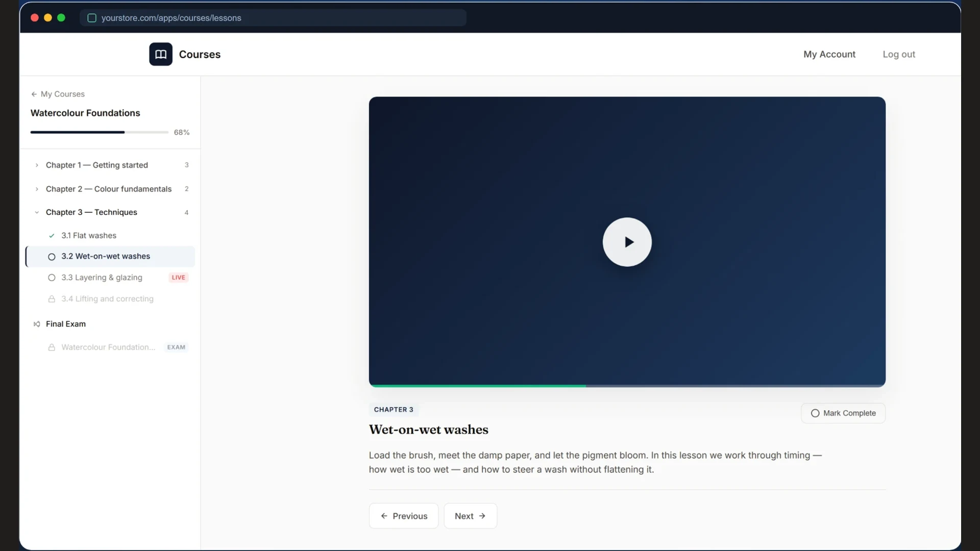Click the LIVE badge on Layering & glazing
The image size is (980, 551).
(179, 278)
